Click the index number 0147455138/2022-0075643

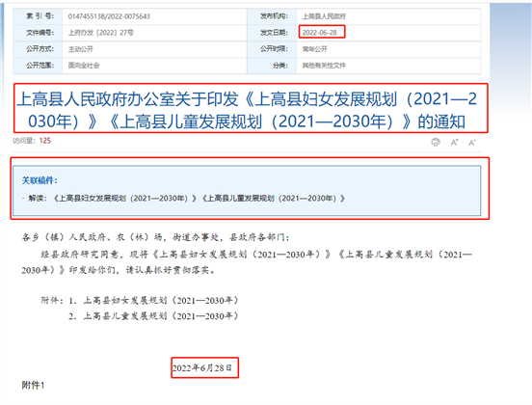coord(109,16)
